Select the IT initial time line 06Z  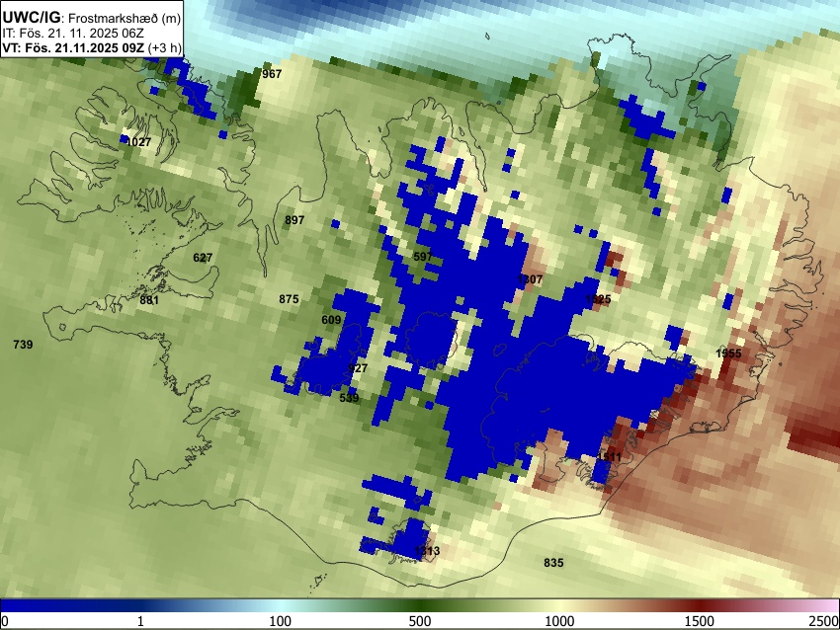point(73,34)
